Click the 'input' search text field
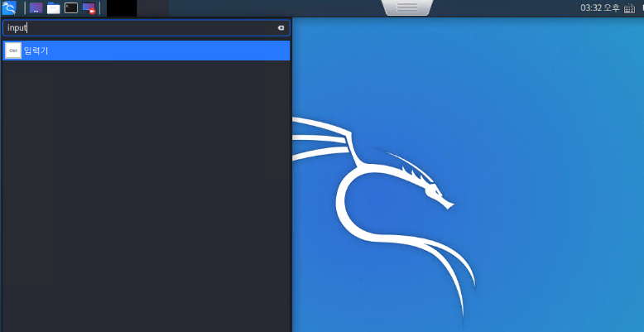This screenshot has height=332, width=644. coord(147,28)
